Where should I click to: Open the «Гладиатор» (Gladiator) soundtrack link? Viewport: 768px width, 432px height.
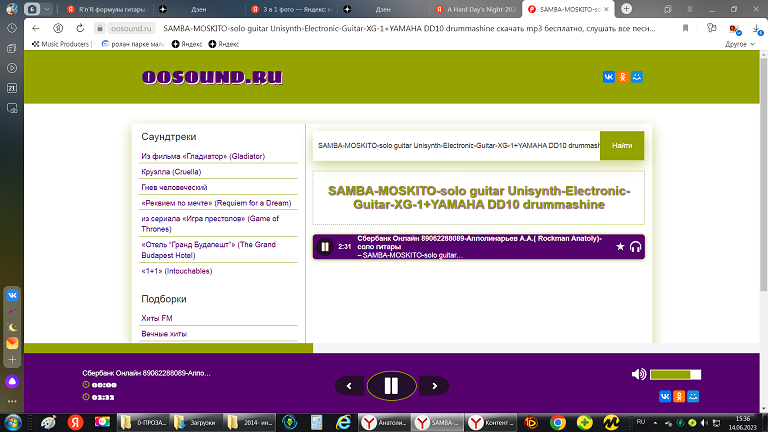203,156
